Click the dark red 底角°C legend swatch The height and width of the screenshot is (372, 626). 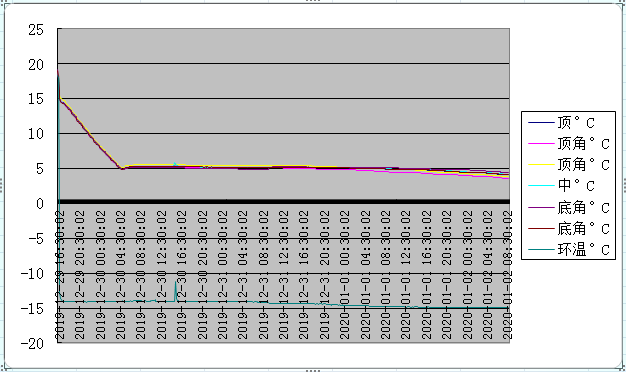(x=541, y=228)
